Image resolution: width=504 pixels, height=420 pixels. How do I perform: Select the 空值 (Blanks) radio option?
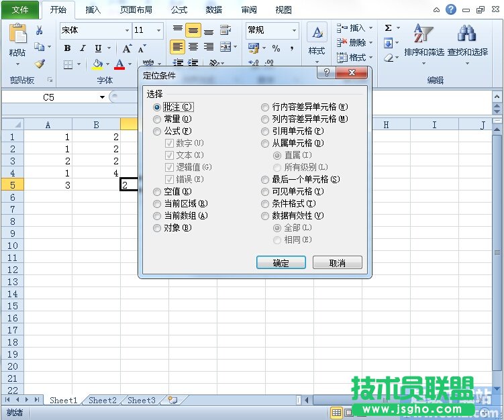(157, 191)
